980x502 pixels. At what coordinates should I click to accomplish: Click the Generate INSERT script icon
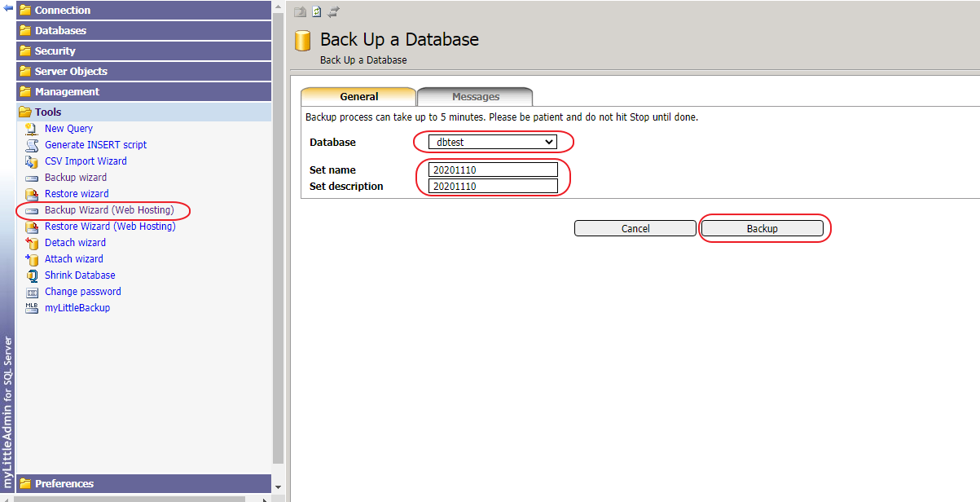click(32, 145)
